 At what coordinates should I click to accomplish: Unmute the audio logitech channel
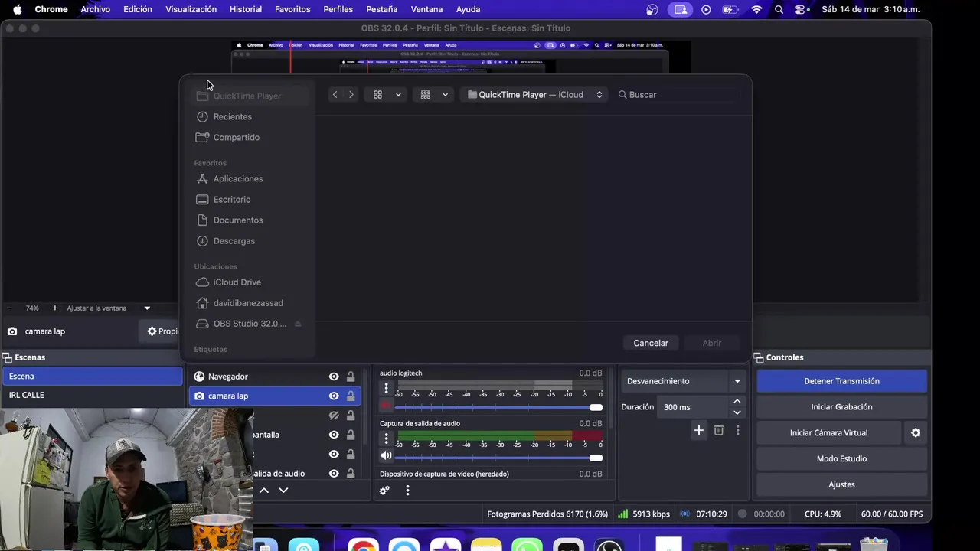pos(386,406)
